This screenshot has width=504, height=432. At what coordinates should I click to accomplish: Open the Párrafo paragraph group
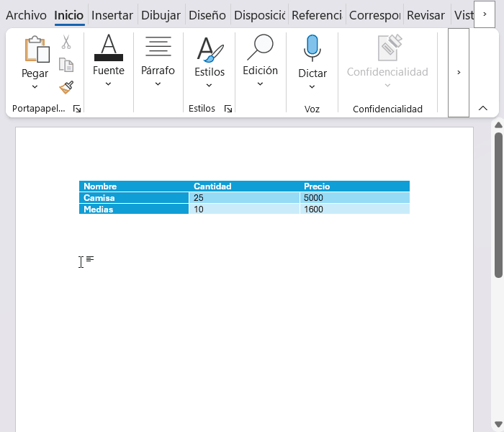[x=158, y=61]
